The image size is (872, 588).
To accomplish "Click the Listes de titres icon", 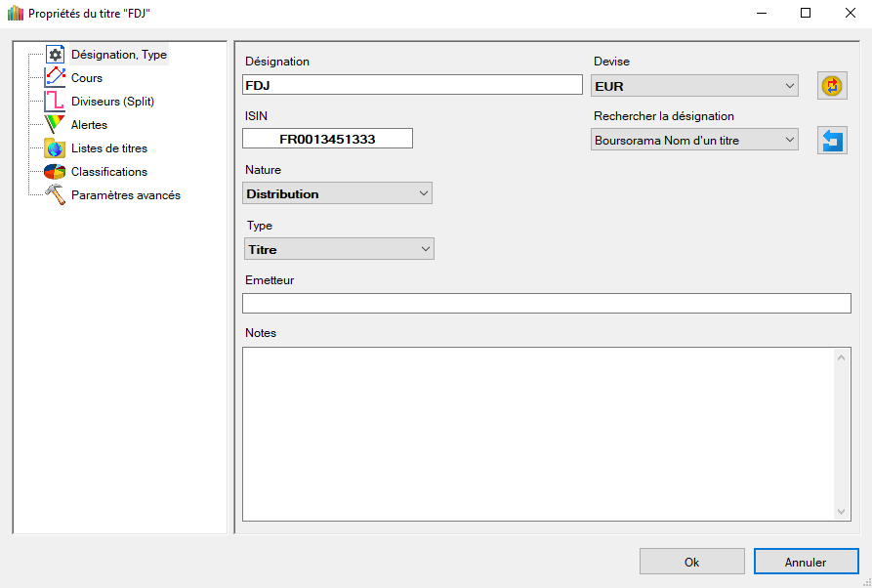I will (x=55, y=148).
